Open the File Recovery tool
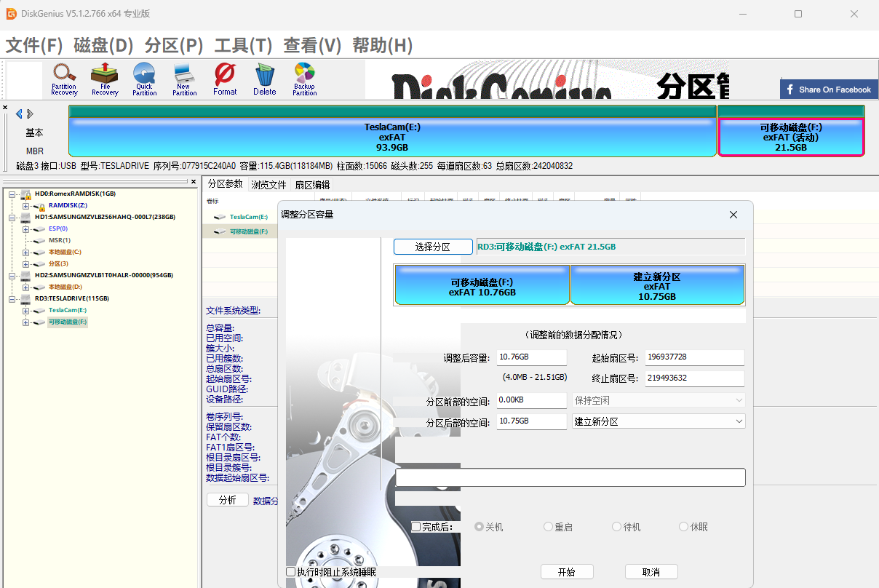The image size is (879, 588). 105,79
